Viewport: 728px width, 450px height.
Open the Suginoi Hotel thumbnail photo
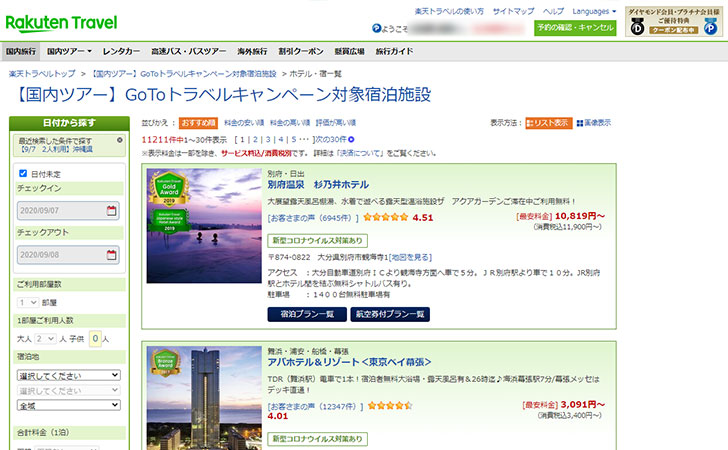(204, 226)
